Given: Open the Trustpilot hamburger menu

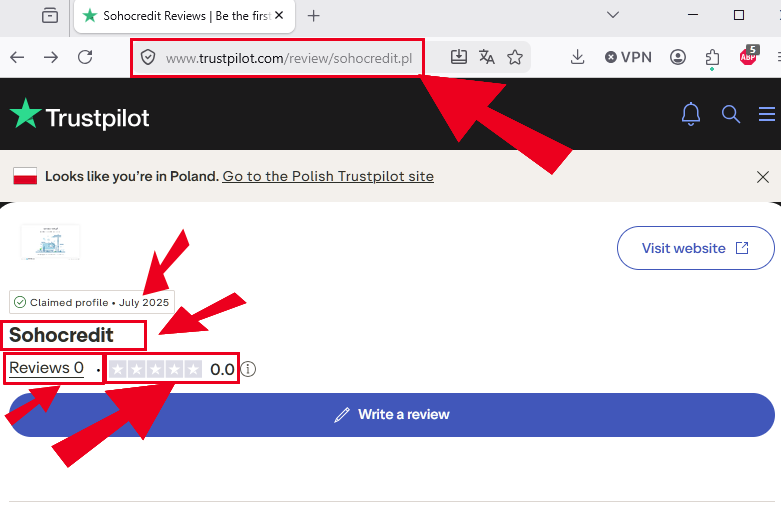Looking at the screenshot, I should pos(767,114).
